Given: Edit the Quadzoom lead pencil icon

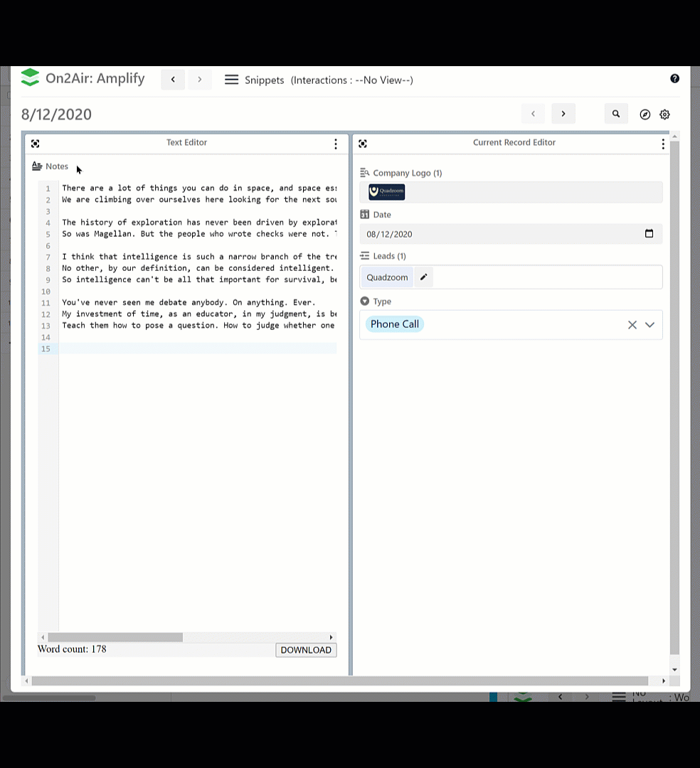Looking at the screenshot, I should pyautogui.click(x=423, y=277).
